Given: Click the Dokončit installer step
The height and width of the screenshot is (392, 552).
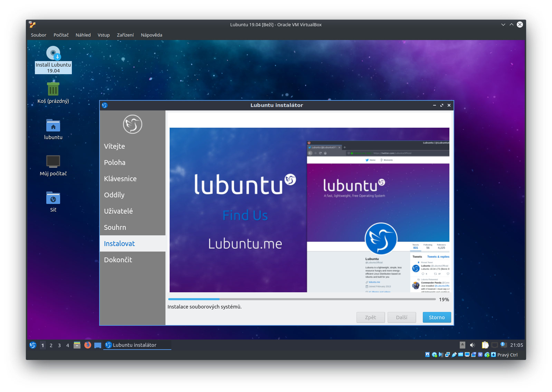Looking at the screenshot, I should [x=133, y=260].
